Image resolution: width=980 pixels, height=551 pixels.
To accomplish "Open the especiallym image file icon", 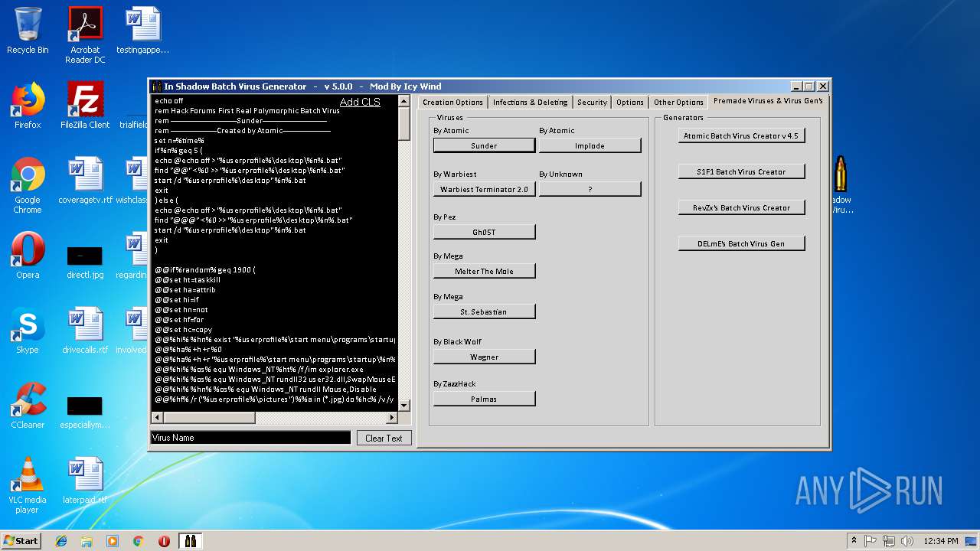I will pos(85,411).
